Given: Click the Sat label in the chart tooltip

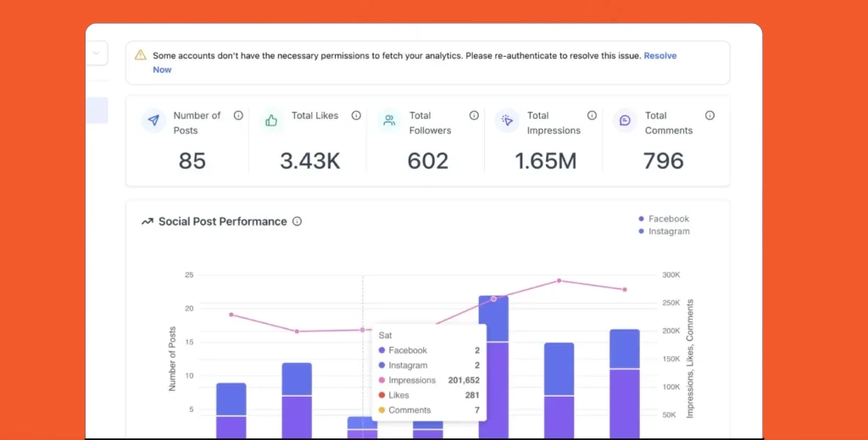Looking at the screenshot, I should 386,336.
